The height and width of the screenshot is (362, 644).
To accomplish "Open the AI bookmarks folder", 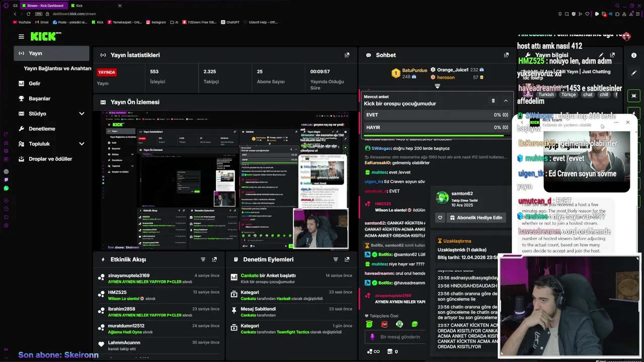I will coord(175,22).
